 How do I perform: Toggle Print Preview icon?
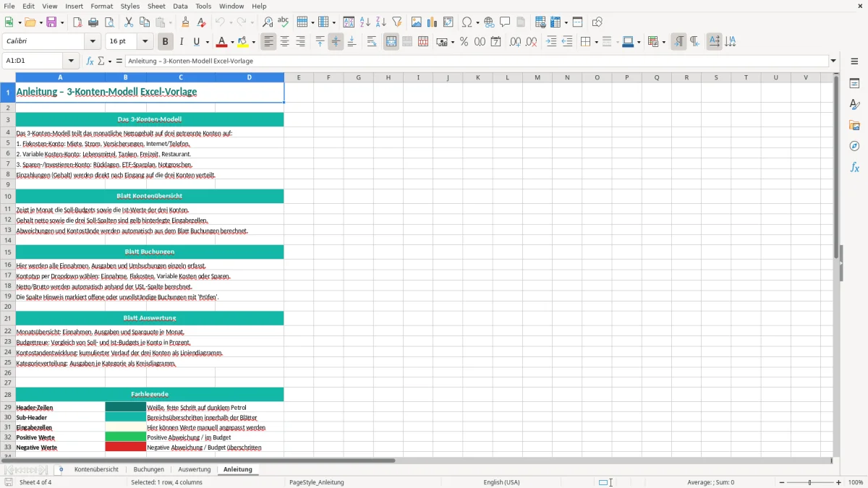tap(109, 22)
